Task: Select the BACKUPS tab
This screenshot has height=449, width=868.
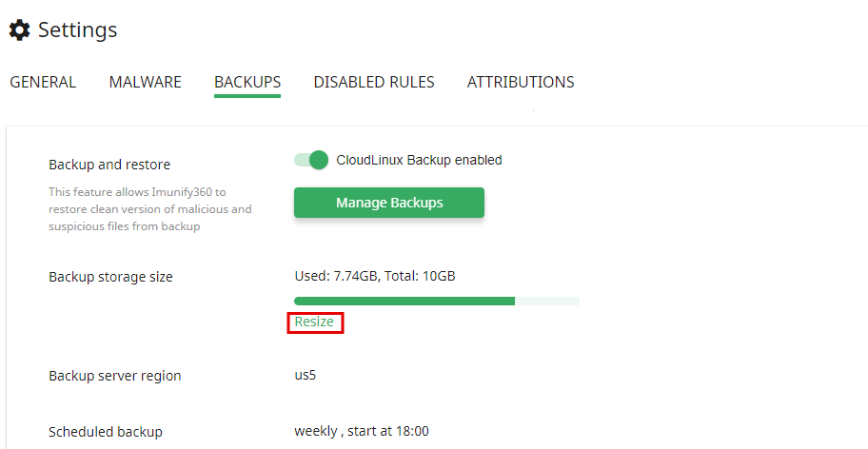Action: (247, 82)
